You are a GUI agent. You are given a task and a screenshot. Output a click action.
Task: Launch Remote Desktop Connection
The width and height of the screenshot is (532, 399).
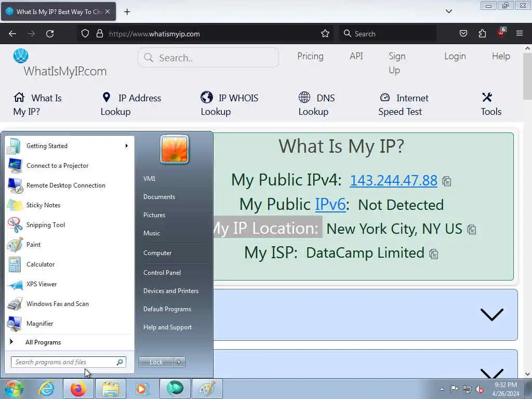click(70, 185)
